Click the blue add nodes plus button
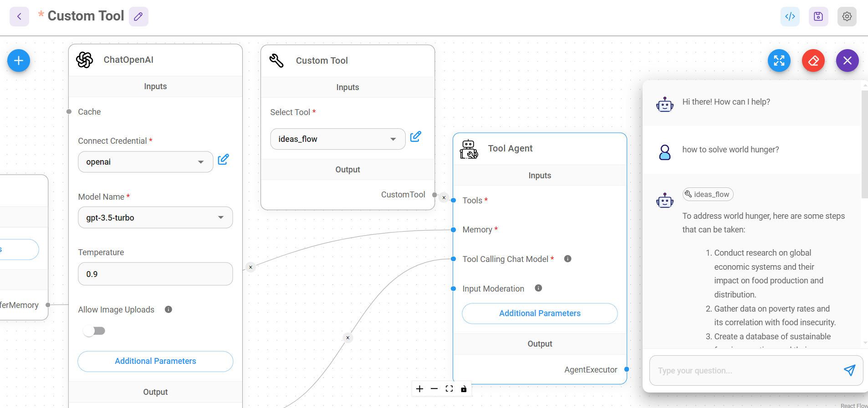This screenshot has width=868, height=408. 19,60
